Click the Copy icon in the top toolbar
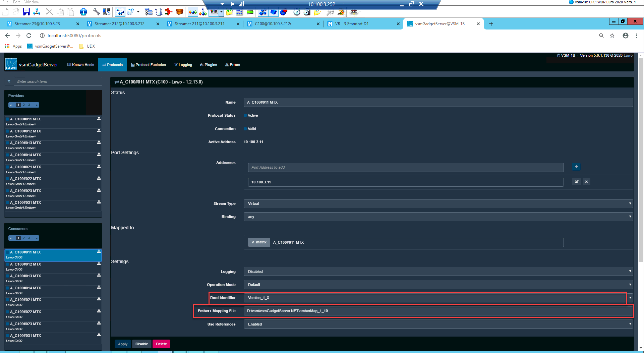 [x=60, y=12]
